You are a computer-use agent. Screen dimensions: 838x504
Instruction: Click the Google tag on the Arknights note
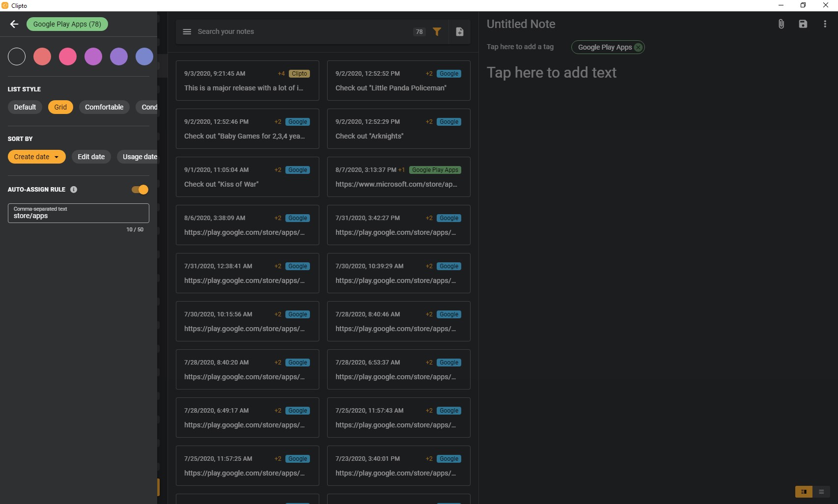pos(449,122)
